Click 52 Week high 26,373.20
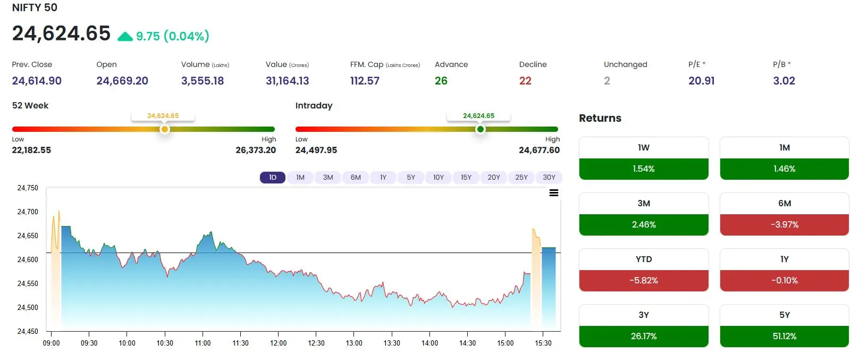Image resolution: width=868 pixels, height=361 pixels. (256, 150)
